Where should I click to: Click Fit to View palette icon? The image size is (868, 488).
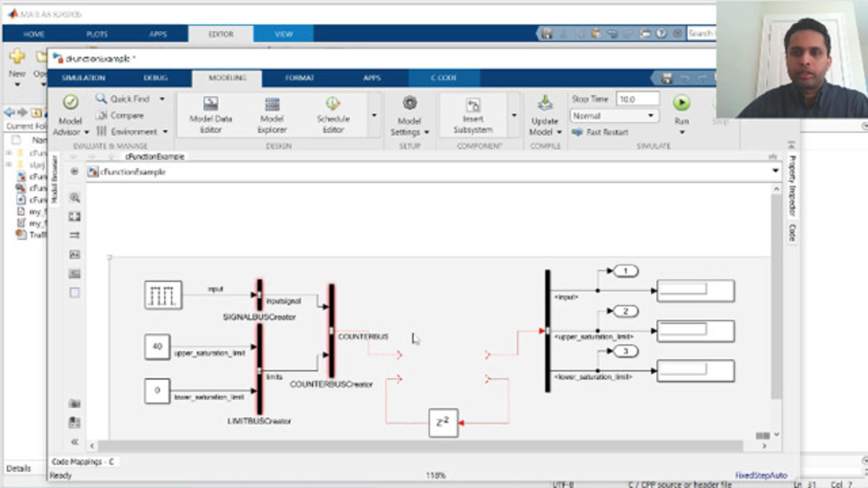pyautogui.click(x=75, y=216)
